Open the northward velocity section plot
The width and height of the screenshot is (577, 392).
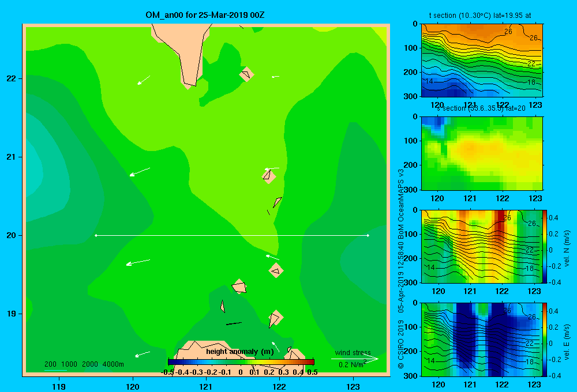point(482,246)
